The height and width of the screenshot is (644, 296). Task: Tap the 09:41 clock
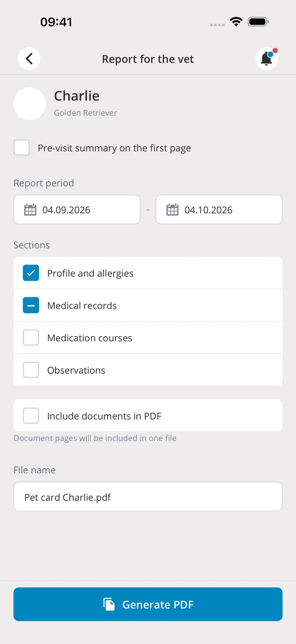pos(56,22)
